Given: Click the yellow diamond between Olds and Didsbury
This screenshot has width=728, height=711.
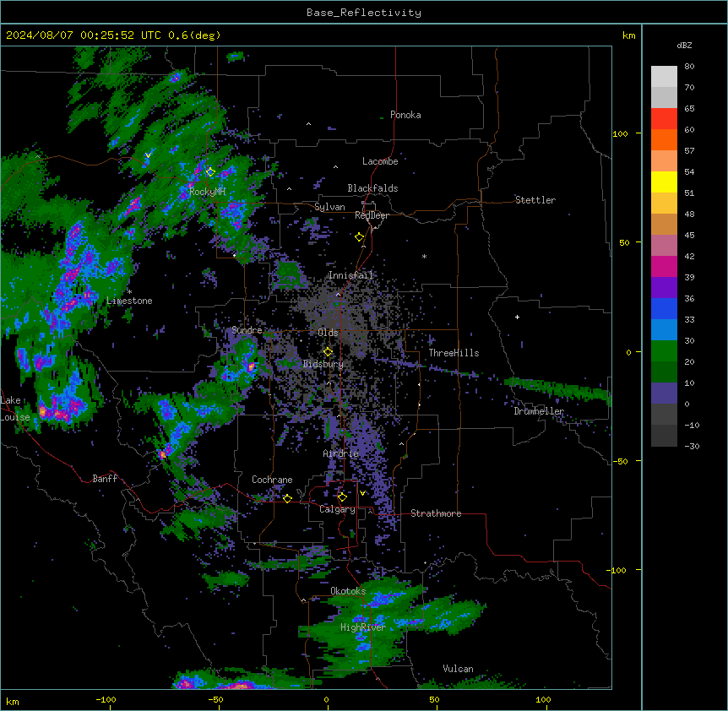Looking at the screenshot, I should click(x=328, y=352).
